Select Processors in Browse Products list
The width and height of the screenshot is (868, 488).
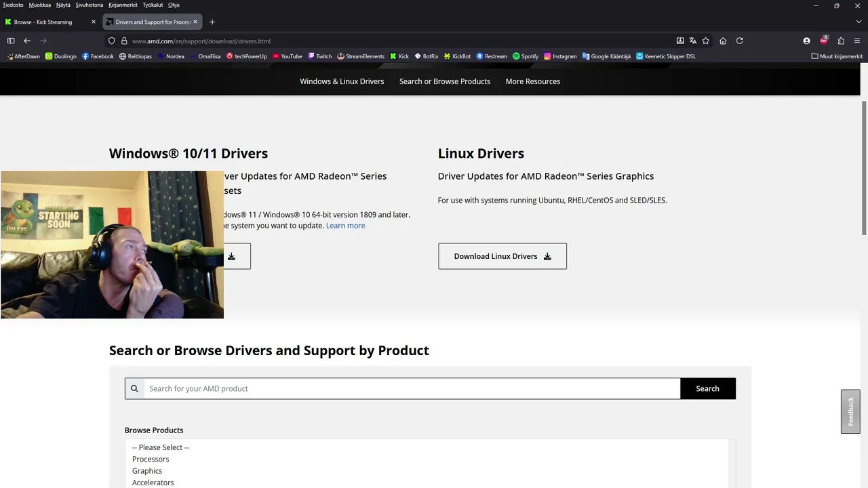coord(427,459)
